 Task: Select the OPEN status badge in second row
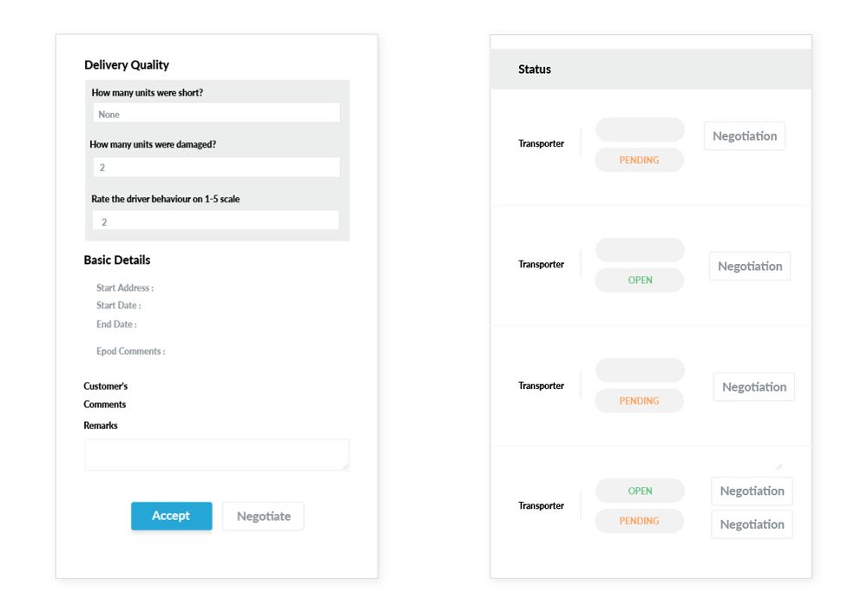(640, 280)
